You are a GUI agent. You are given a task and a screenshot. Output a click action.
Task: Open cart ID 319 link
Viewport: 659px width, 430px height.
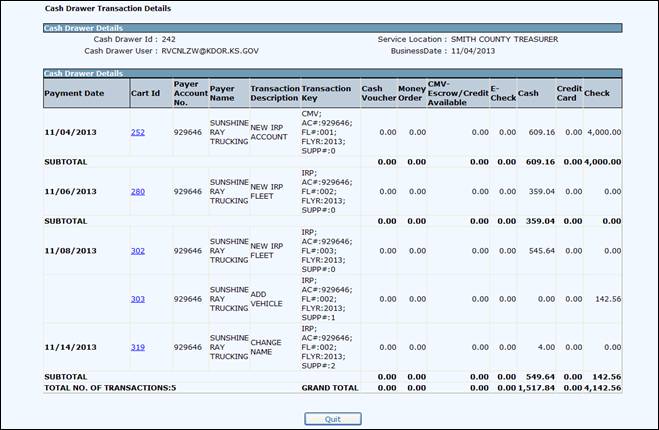click(x=137, y=347)
